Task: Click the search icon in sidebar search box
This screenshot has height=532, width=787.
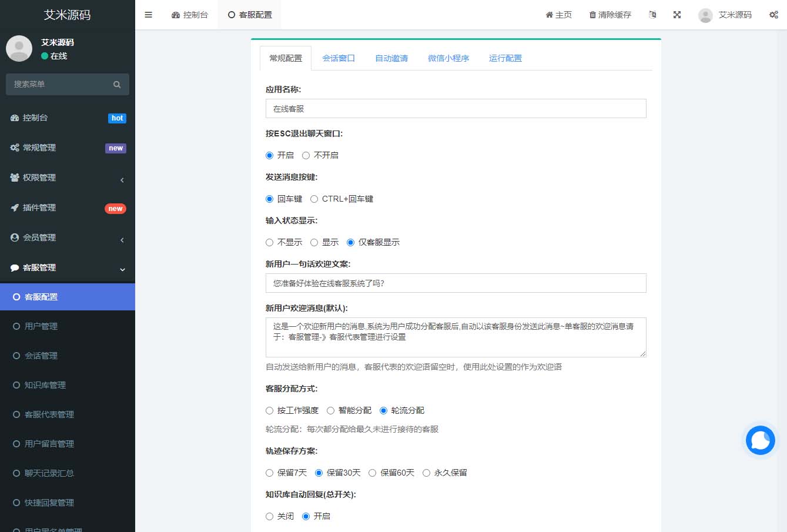Action: pos(117,84)
